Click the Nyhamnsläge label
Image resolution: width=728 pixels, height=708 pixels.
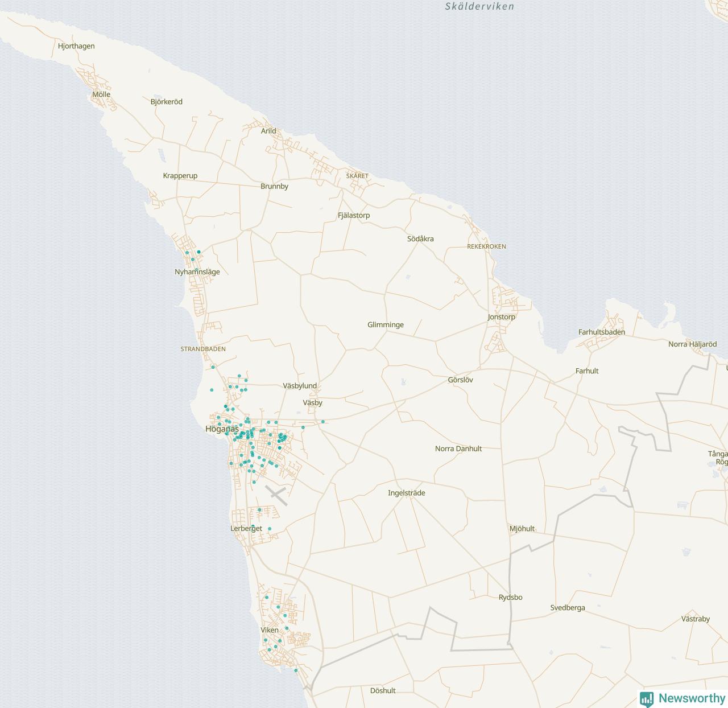(x=197, y=272)
